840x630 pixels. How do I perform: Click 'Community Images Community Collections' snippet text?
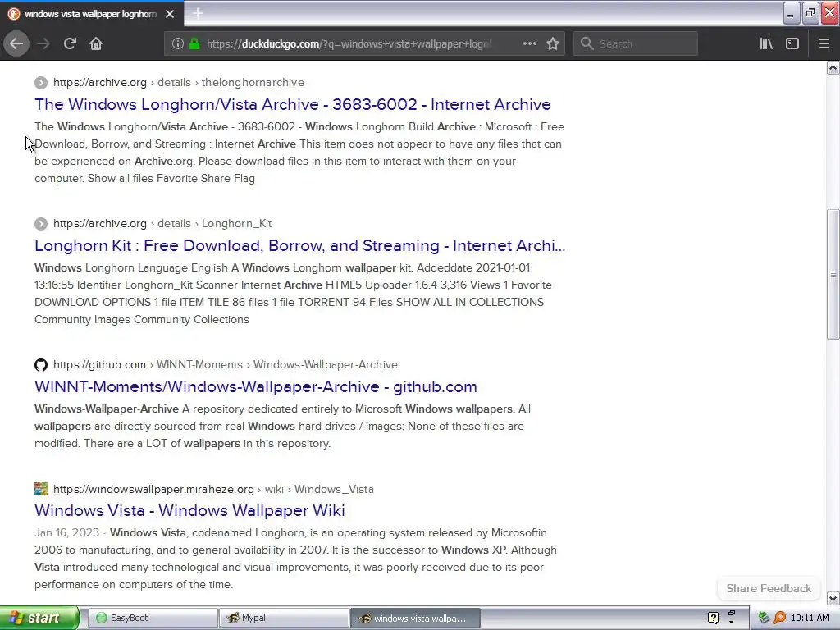[142, 319]
